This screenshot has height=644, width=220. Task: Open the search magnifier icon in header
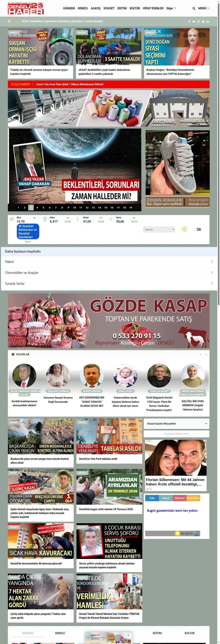click(194, 8)
